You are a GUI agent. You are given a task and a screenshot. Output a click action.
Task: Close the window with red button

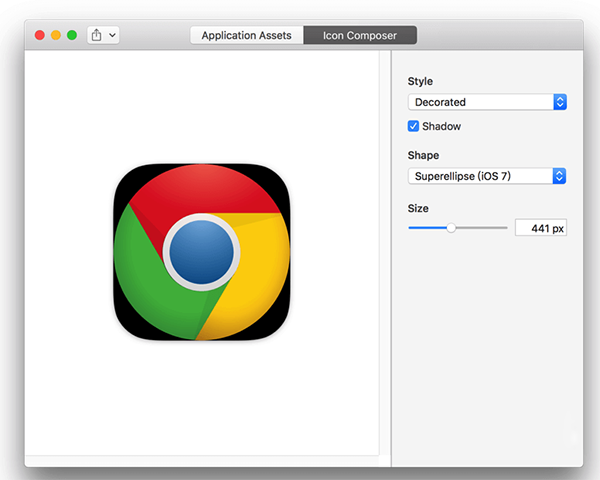point(40,35)
